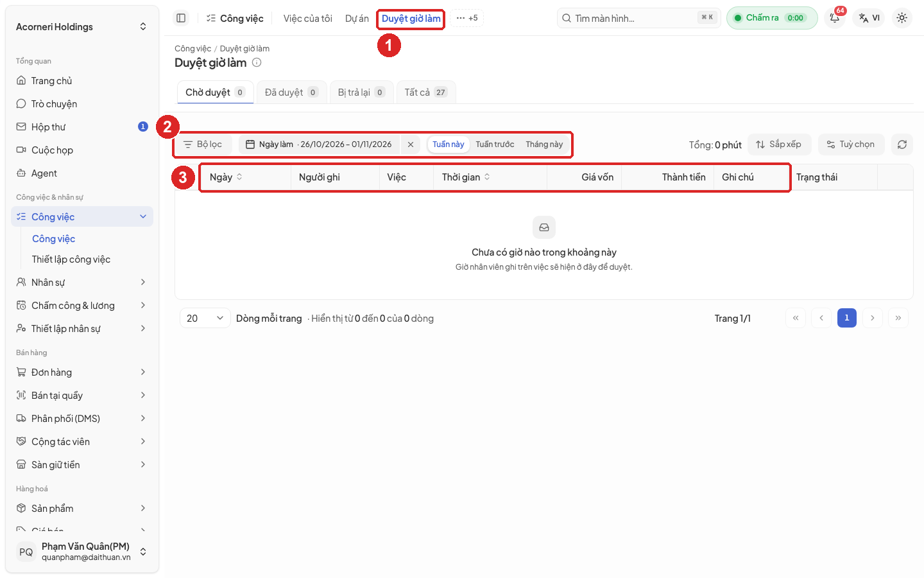Clear the Ngày làm date filter
This screenshot has width=924, height=578.
[411, 144]
